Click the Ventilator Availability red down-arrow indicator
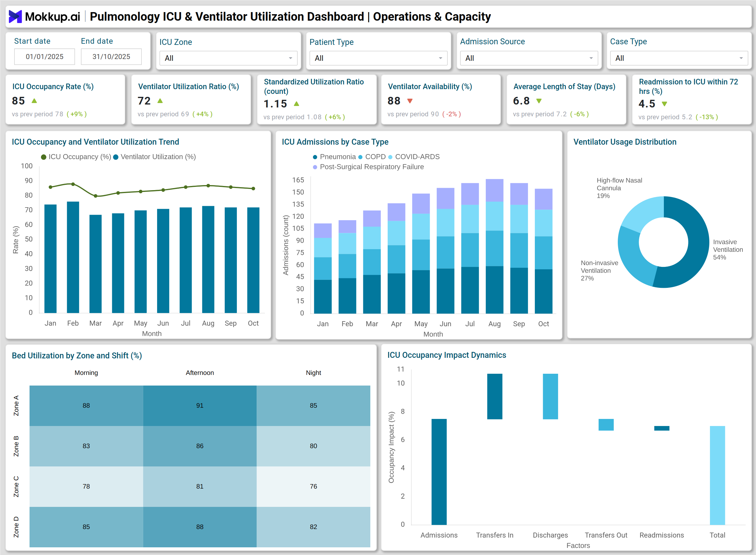This screenshot has width=756, height=555. click(x=410, y=101)
